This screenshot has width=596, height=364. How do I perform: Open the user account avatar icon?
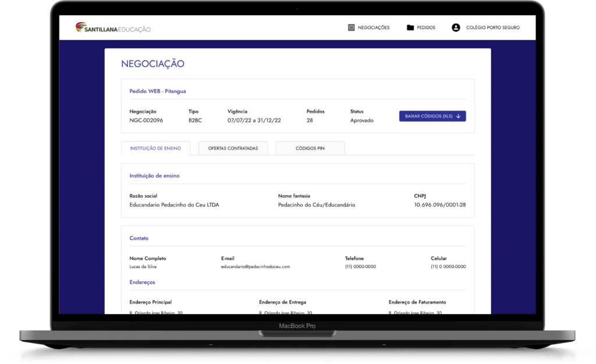click(456, 27)
